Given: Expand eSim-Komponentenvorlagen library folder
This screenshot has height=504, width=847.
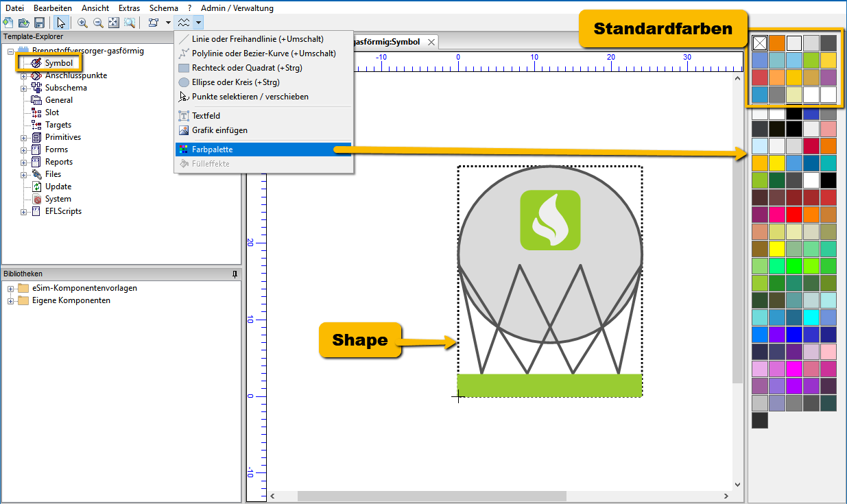Looking at the screenshot, I should click(10, 288).
